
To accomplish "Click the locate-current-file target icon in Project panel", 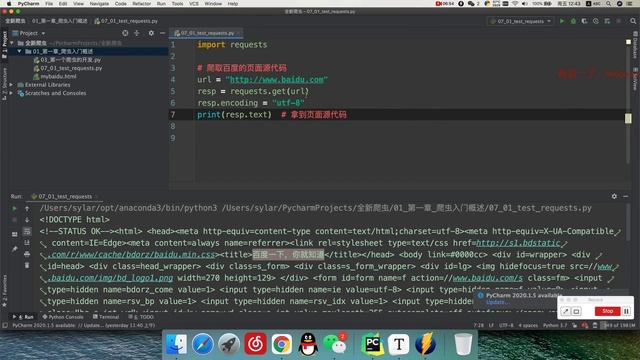I will [125, 33].
